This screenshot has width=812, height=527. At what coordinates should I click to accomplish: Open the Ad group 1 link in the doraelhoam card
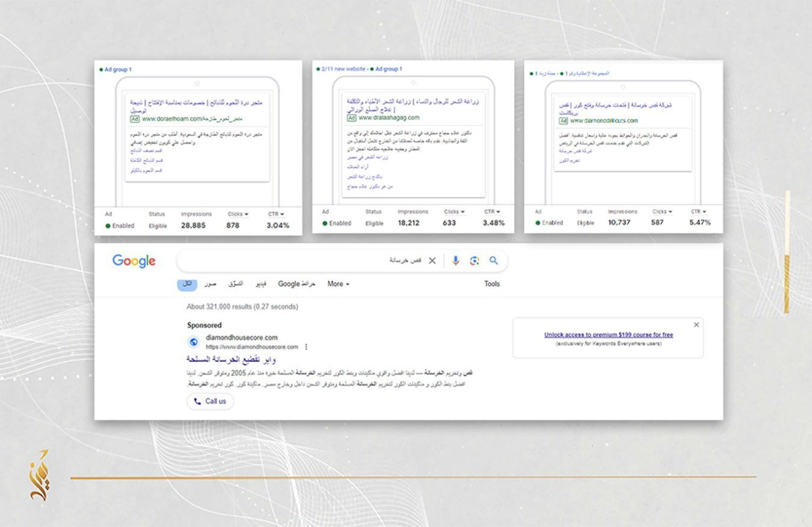pyautogui.click(x=118, y=69)
